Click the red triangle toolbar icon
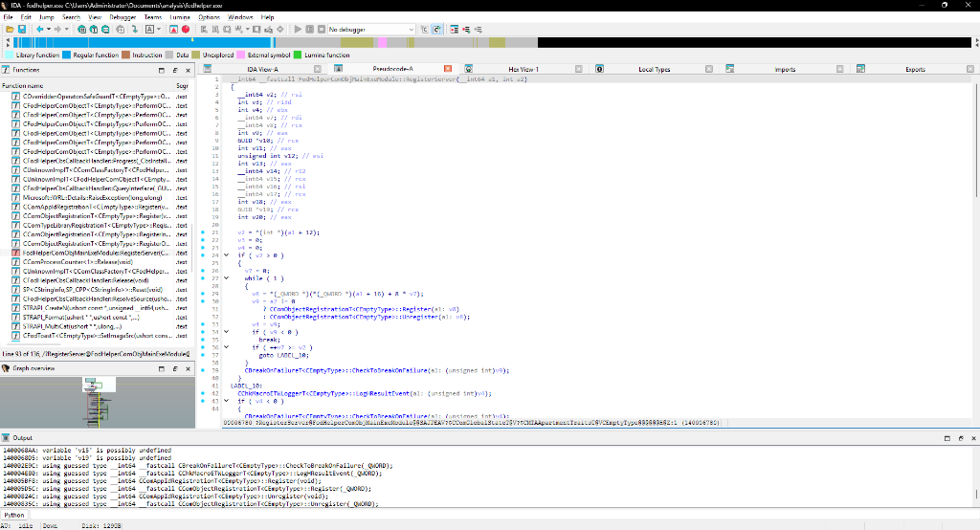The image size is (980, 530). (174, 30)
